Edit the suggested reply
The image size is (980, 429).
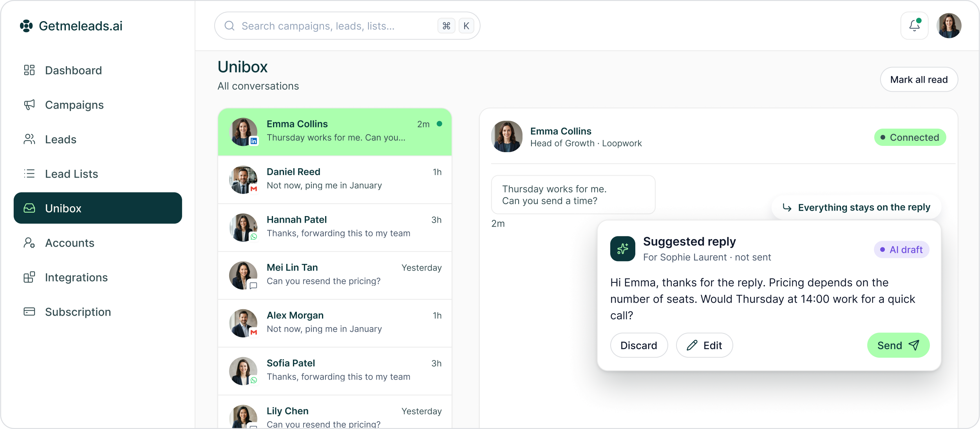coord(704,345)
